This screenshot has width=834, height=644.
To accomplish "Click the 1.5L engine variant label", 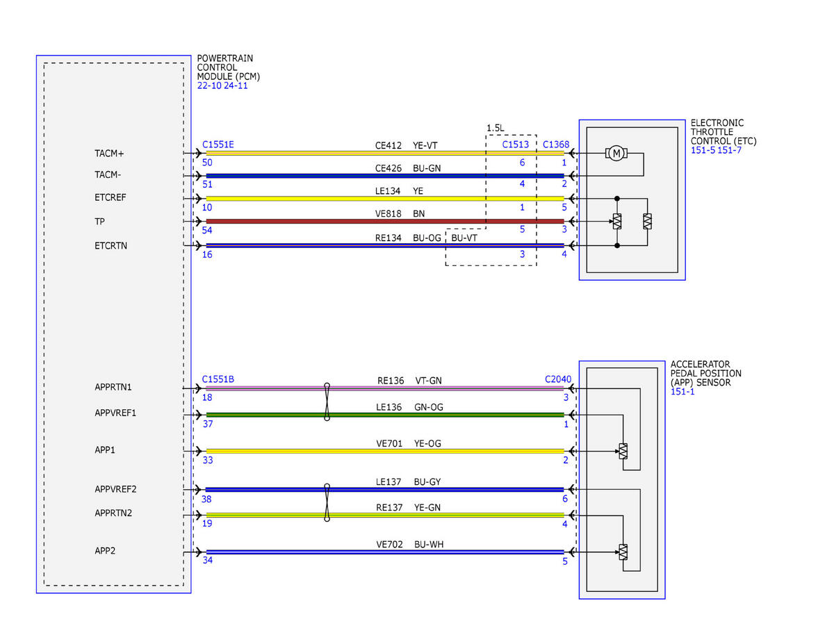I will pyautogui.click(x=496, y=128).
